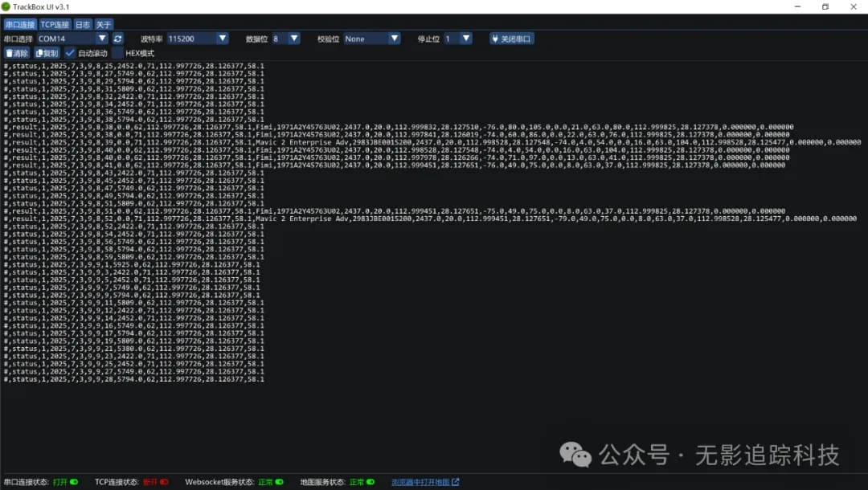This screenshot has width=868, height=490.
Task: Click the Websocket service status indicator
Action: pos(280,482)
